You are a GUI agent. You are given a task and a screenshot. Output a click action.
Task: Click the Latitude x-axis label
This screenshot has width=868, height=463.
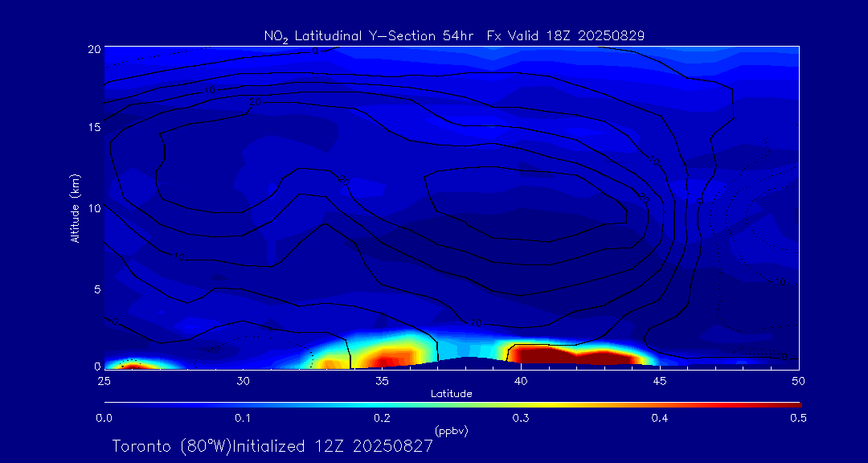tap(452, 394)
